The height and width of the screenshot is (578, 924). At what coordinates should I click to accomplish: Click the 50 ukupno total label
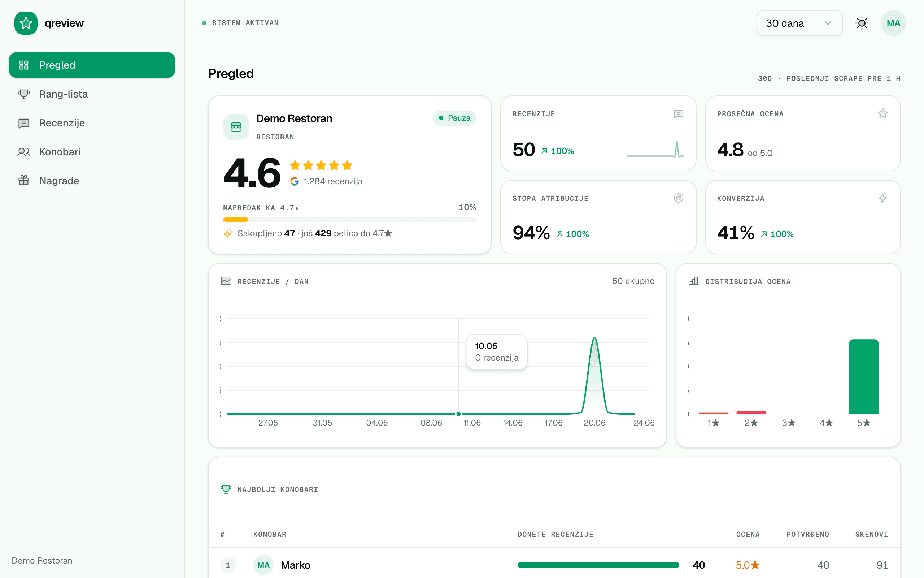(x=633, y=281)
